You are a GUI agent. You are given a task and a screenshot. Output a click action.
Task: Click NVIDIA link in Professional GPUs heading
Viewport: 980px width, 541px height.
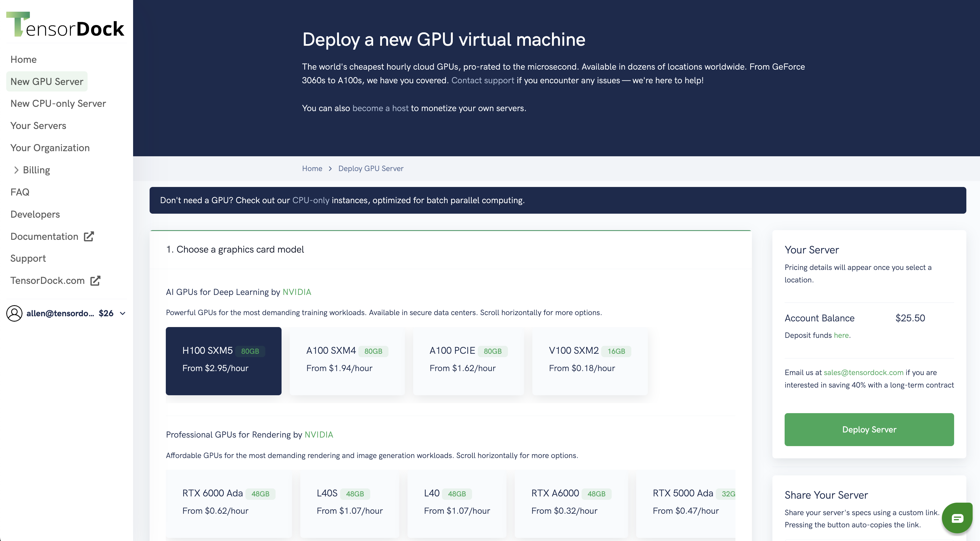(x=319, y=434)
